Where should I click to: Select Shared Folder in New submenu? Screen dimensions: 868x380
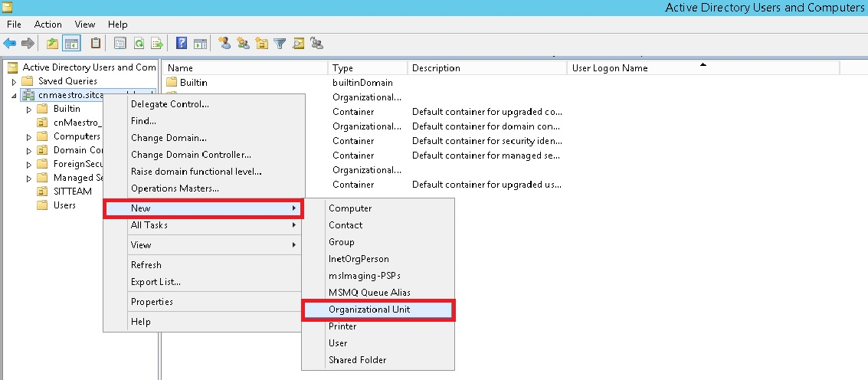pyautogui.click(x=357, y=360)
